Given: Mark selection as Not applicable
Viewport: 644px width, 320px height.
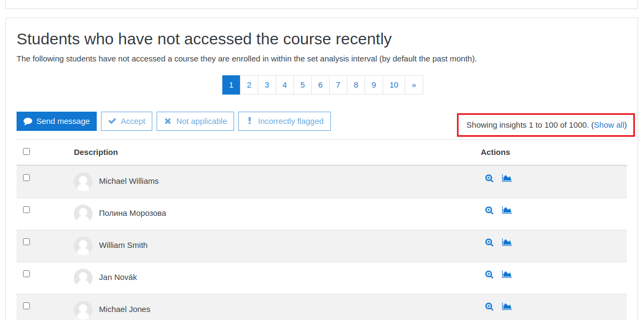Looking at the screenshot, I should (x=195, y=121).
